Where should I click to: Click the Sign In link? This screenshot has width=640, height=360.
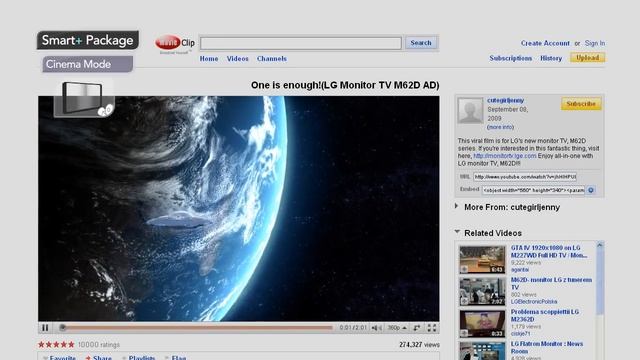tap(595, 43)
